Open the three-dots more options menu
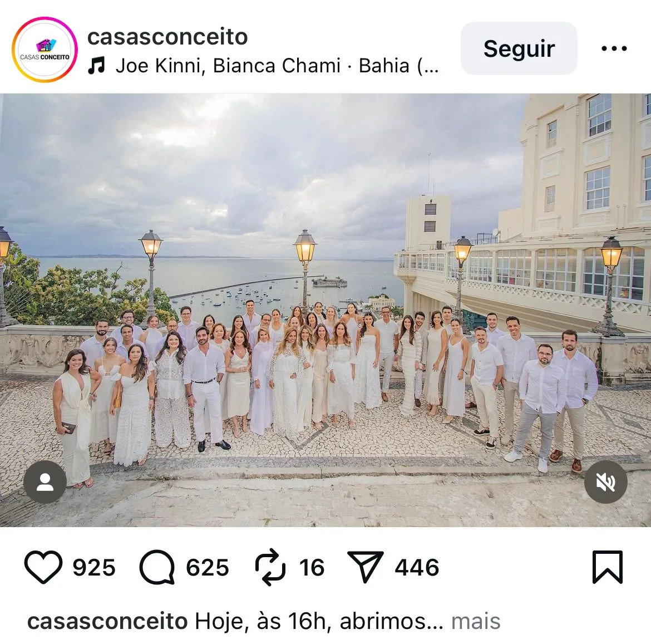 [x=614, y=48]
